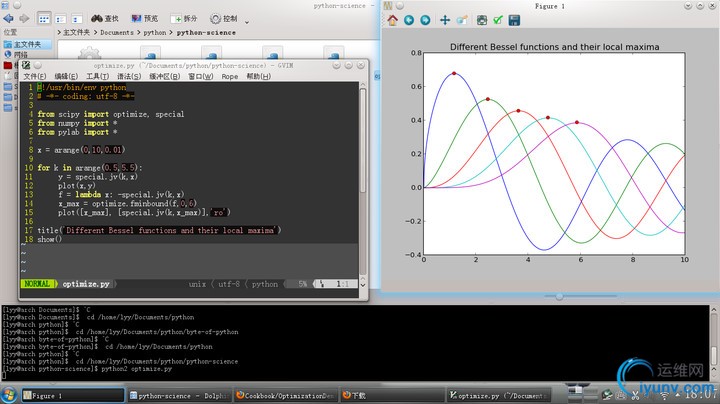Click the optimize.fminbound code line
Image resolution: width=720 pixels, height=404 pixels.
coord(127,203)
